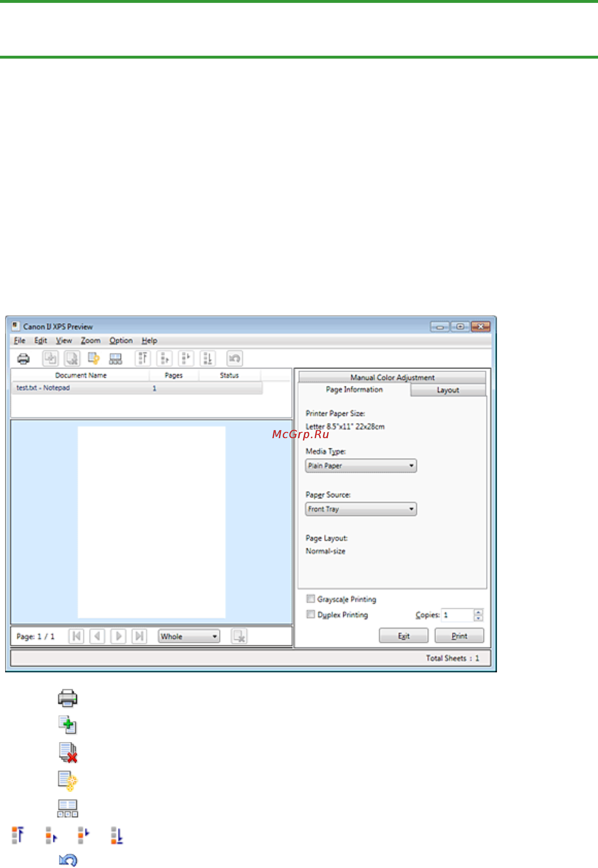Click the Print button

(x=459, y=636)
